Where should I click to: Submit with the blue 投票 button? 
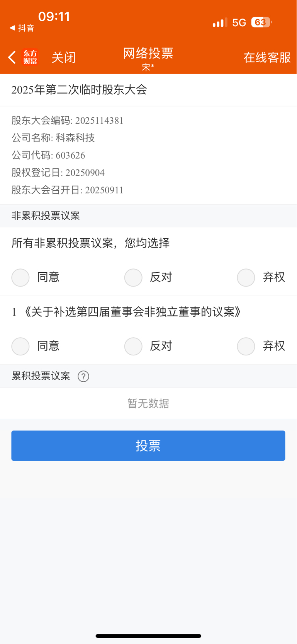coord(148,446)
